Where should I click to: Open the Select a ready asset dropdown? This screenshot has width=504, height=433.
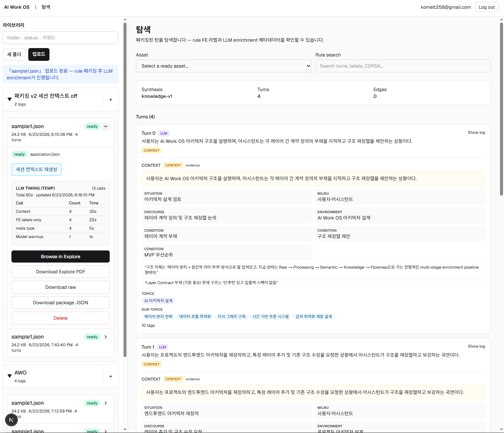click(x=224, y=66)
